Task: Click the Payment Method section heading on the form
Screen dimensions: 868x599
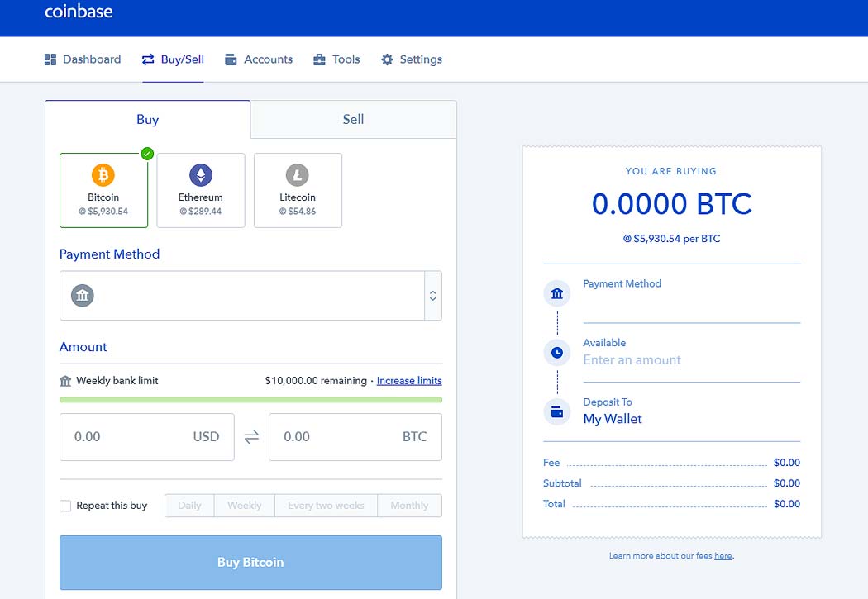Action: 110,254
